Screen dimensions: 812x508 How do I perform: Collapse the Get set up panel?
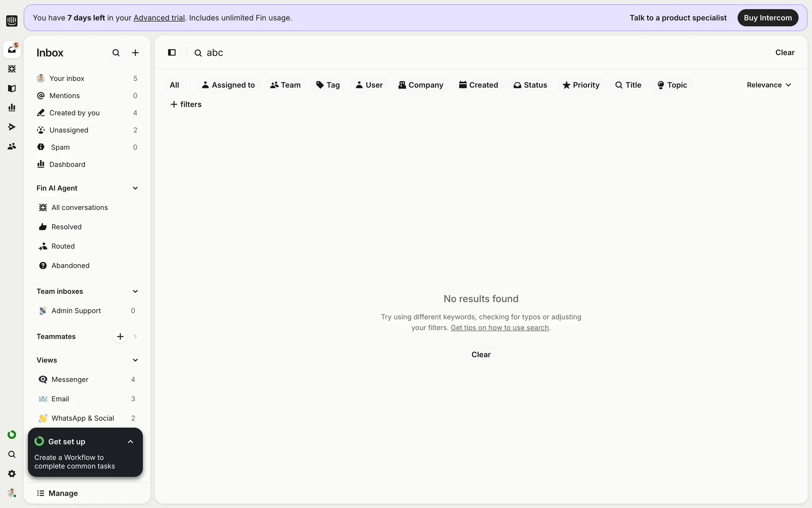(x=131, y=442)
